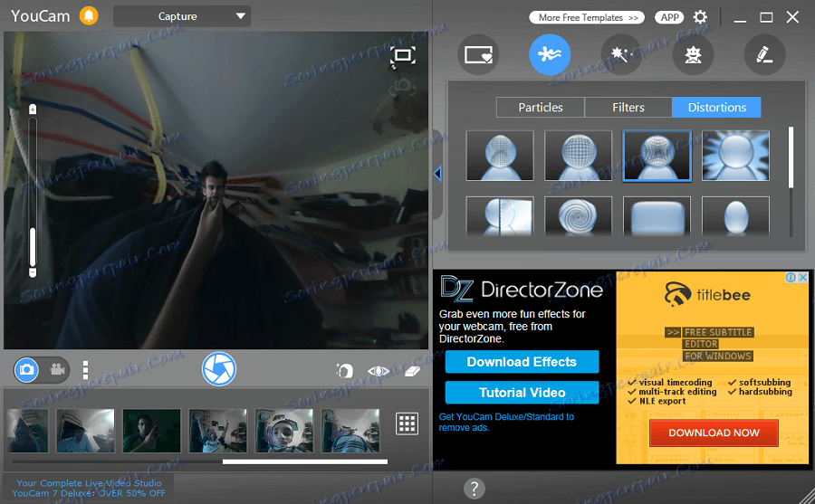The height and width of the screenshot is (504, 815).
Task: Open capture settings three-dot menu
Action: pos(85,370)
